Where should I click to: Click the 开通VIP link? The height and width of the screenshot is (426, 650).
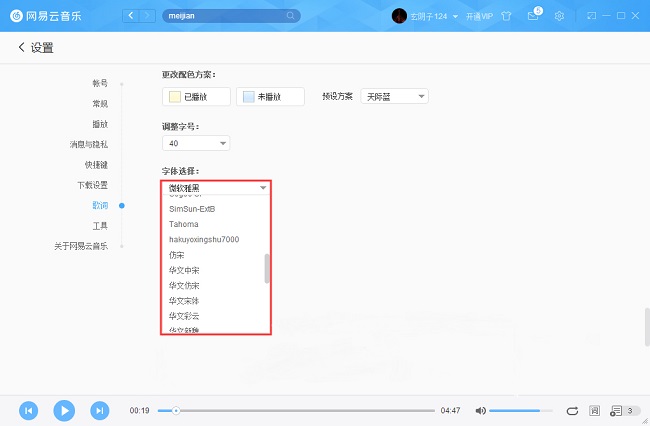click(x=479, y=16)
